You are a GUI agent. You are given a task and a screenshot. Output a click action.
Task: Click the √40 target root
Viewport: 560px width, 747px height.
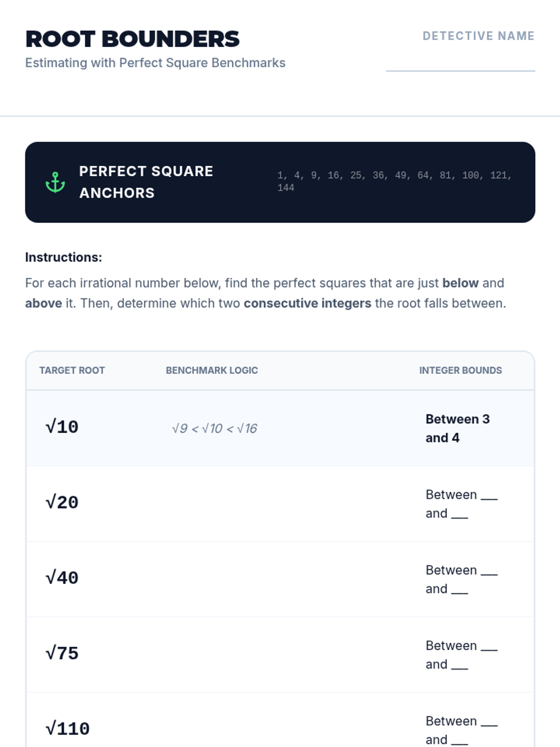62,578
